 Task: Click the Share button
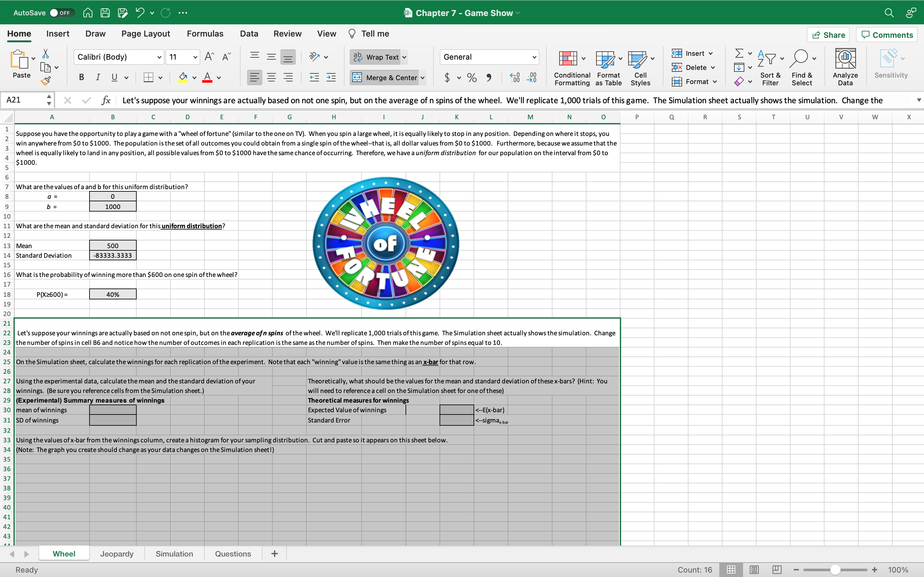[830, 35]
